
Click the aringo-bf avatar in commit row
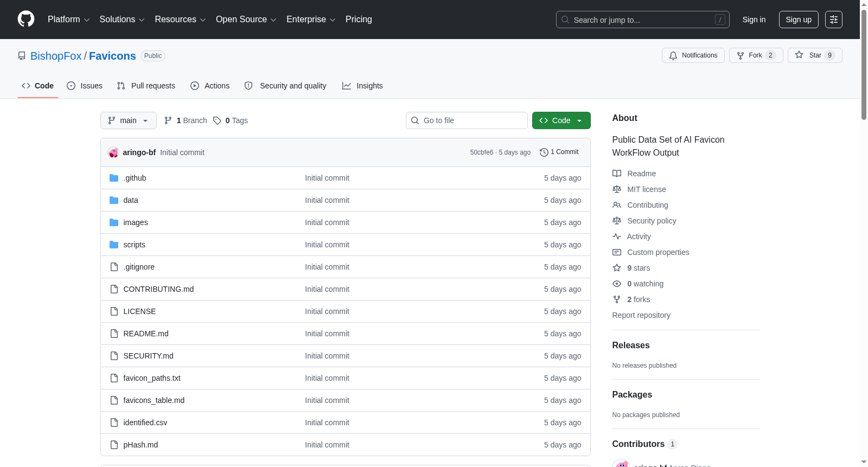113,152
